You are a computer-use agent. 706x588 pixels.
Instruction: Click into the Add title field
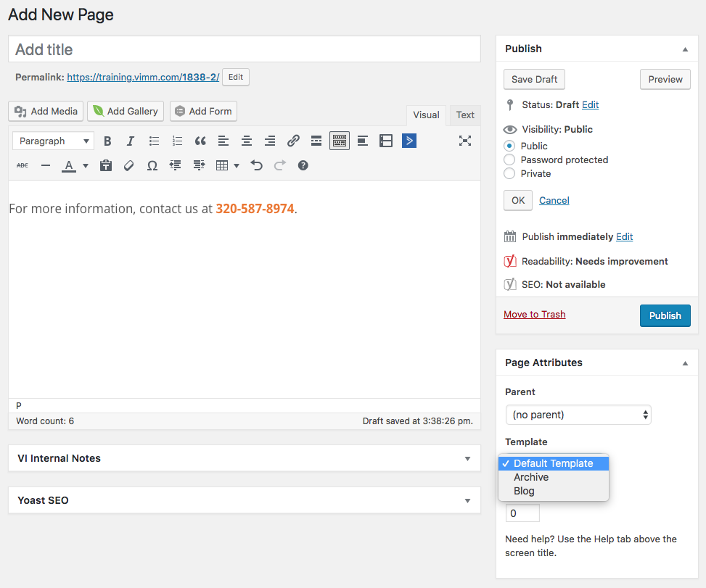click(x=245, y=49)
